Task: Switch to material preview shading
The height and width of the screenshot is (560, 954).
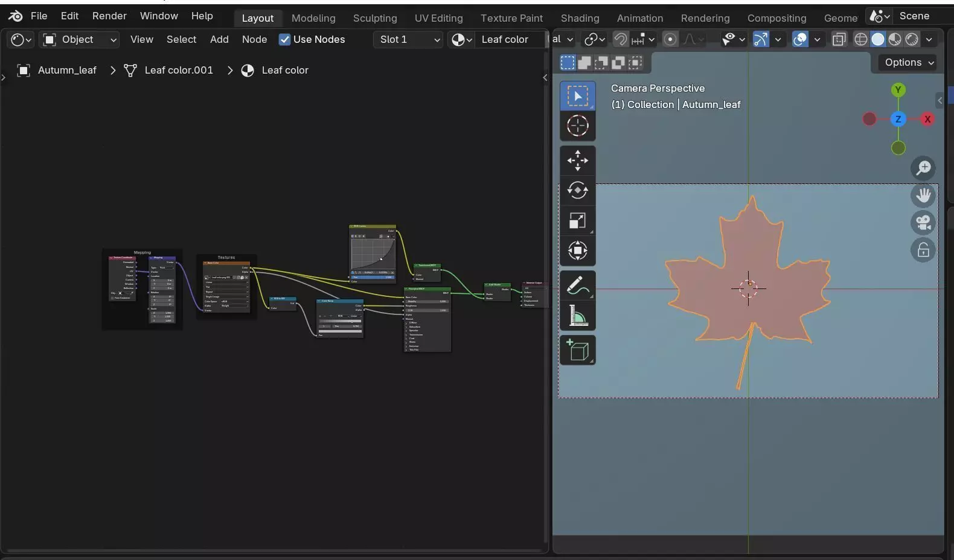Action: coord(895,40)
